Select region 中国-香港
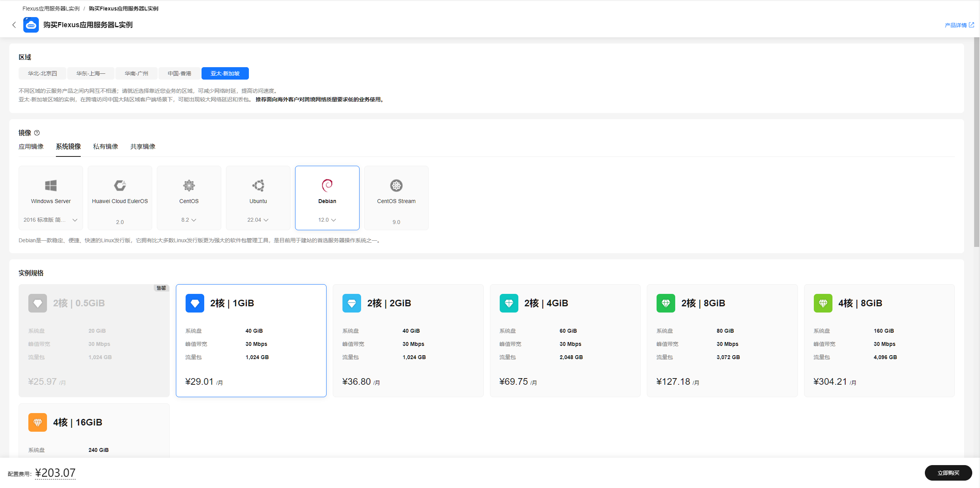The height and width of the screenshot is (488, 980). pos(179,73)
